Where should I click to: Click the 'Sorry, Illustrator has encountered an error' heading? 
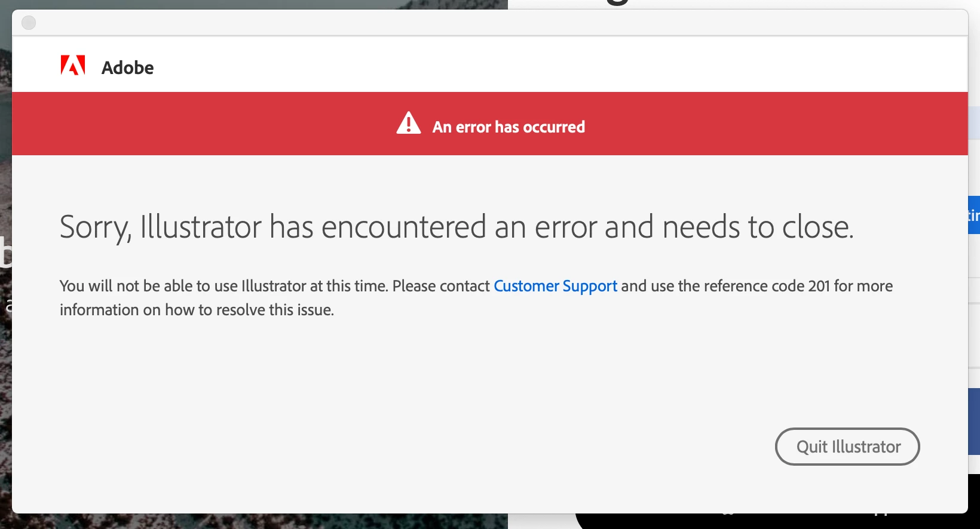tap(457, 227)
